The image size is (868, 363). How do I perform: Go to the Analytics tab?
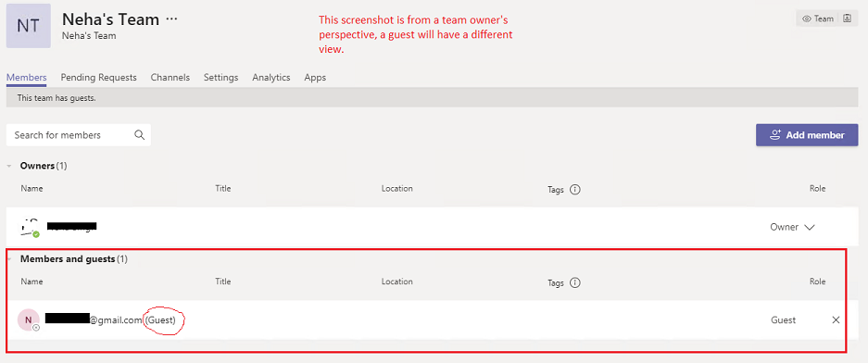[271, 78]
